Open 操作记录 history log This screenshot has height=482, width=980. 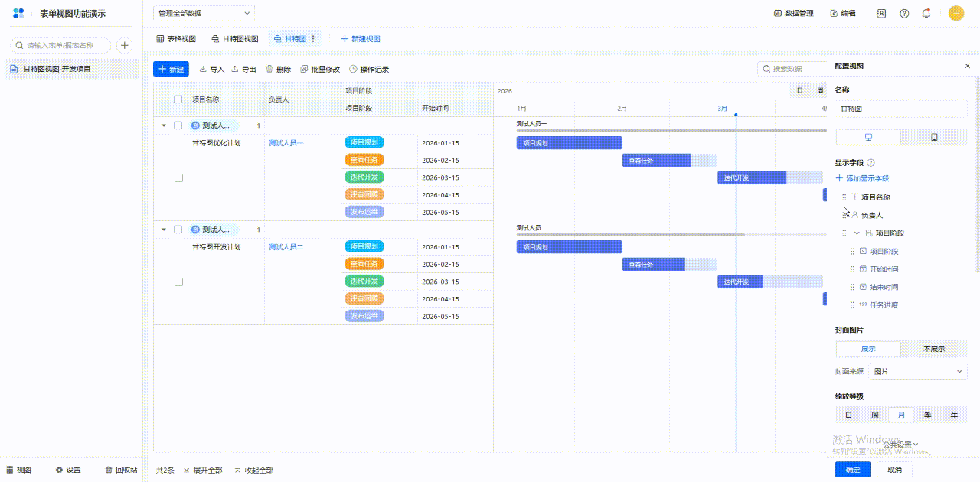pyautogui.click(x=369, y=69)
